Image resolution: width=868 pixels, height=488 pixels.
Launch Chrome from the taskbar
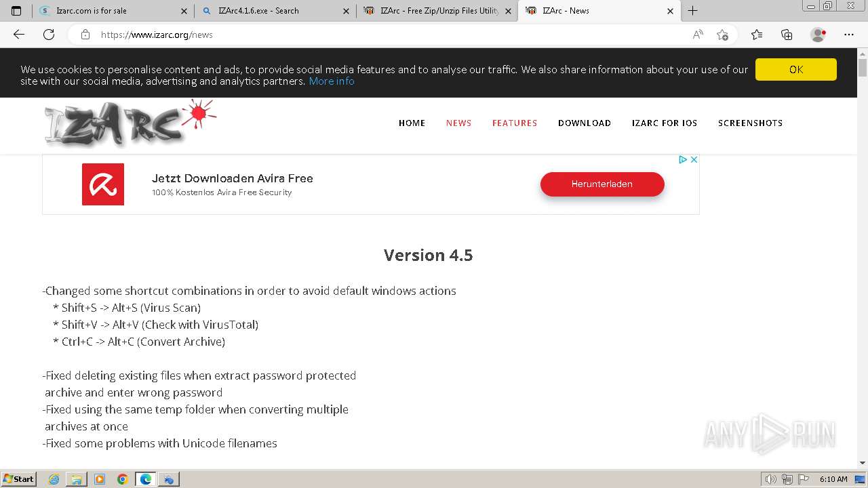tap(123, 479)
